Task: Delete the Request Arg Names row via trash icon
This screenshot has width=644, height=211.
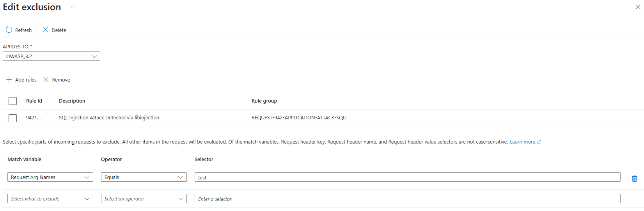Action: 634,178
